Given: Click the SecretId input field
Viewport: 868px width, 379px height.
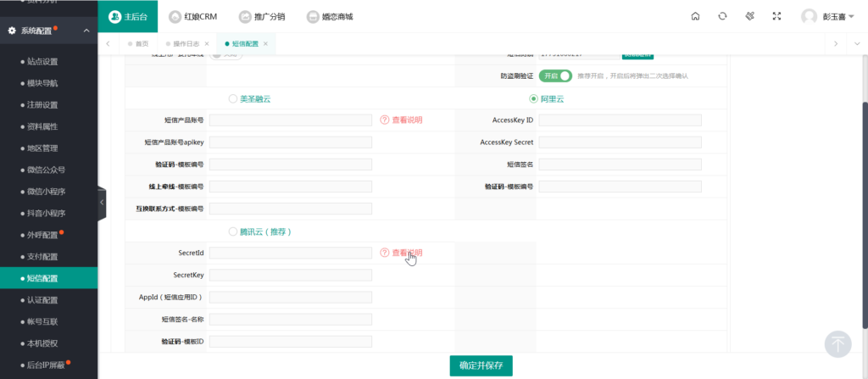Looking at the screenshot, I should [x=291, y=253].
